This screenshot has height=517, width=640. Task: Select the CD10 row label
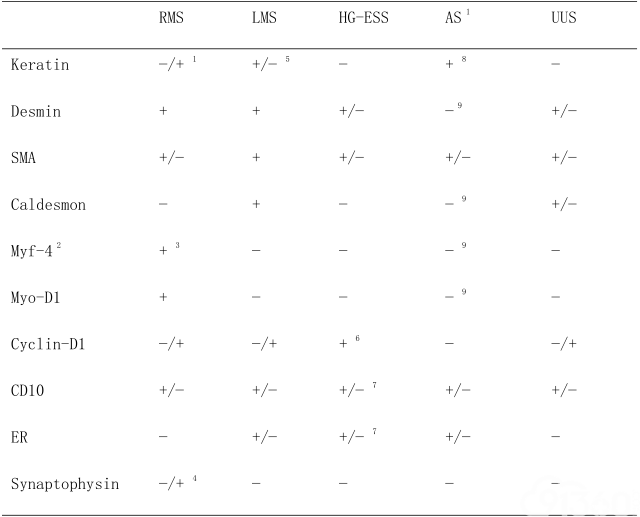click(x=27, y=391)
